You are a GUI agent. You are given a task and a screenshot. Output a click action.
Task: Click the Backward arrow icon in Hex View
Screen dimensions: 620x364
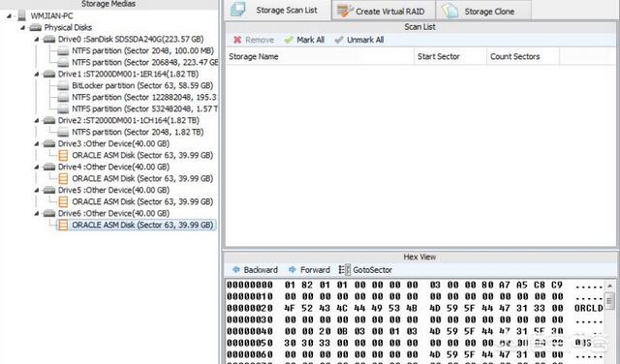tap(236, 269)
